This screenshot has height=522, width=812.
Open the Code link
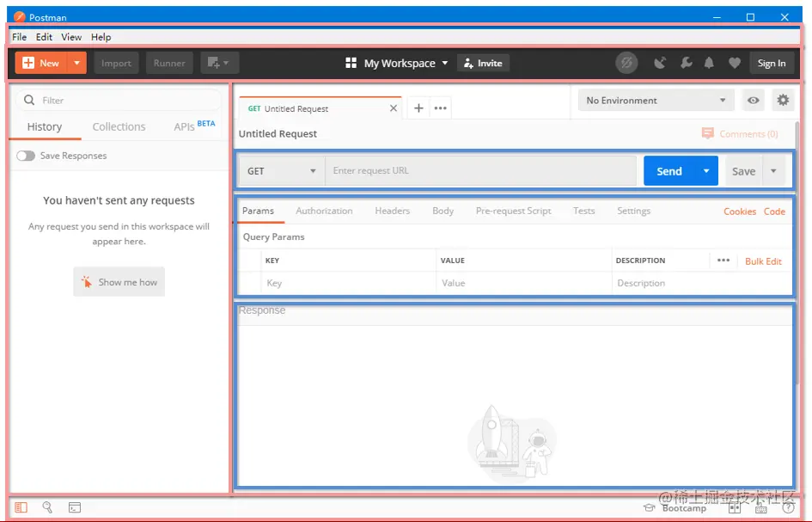tap(774, 212)
